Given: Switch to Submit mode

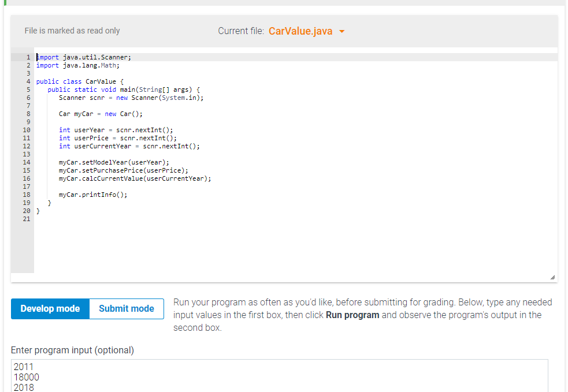Looking at the screenshot, I should [126, 308].
